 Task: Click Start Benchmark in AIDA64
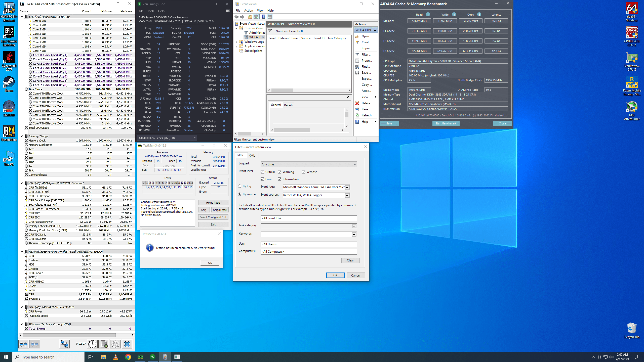click(x=446, y=123)
